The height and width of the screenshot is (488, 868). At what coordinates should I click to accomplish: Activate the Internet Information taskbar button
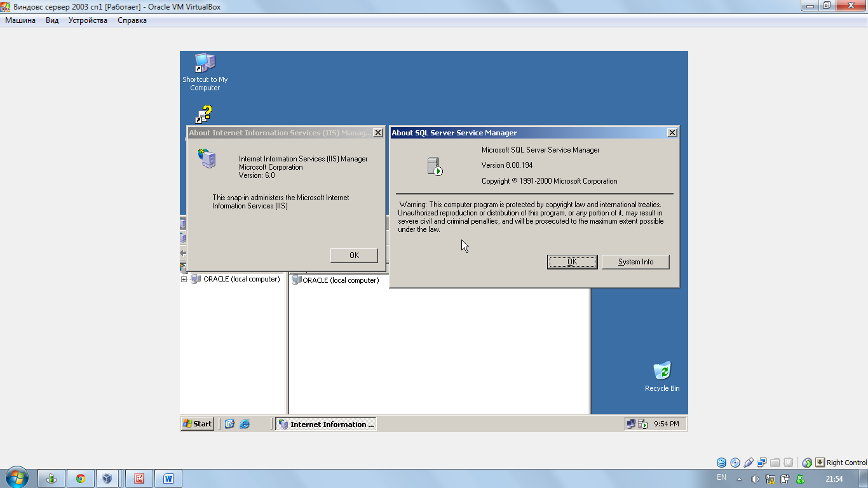pyautogui.click(x=326, y=424)
